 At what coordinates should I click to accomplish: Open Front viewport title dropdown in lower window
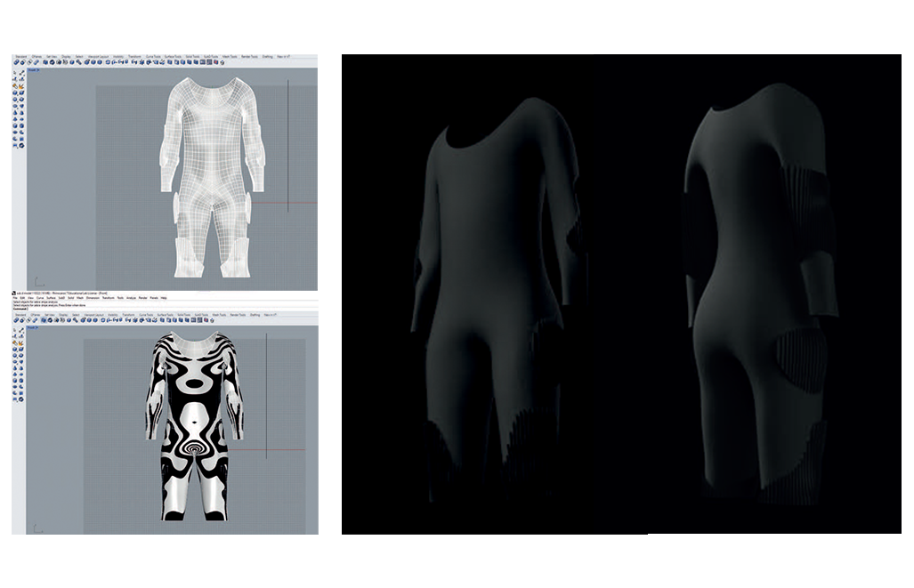click(33, 327)
